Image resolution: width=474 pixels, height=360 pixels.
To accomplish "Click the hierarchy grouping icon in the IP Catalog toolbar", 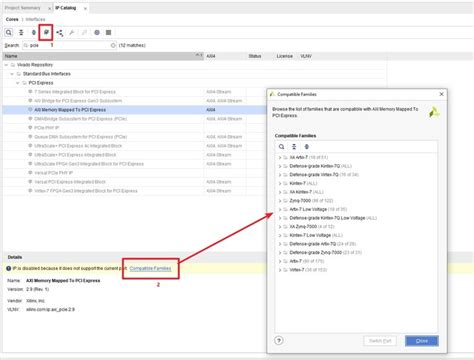I will (x=59, y=33).
